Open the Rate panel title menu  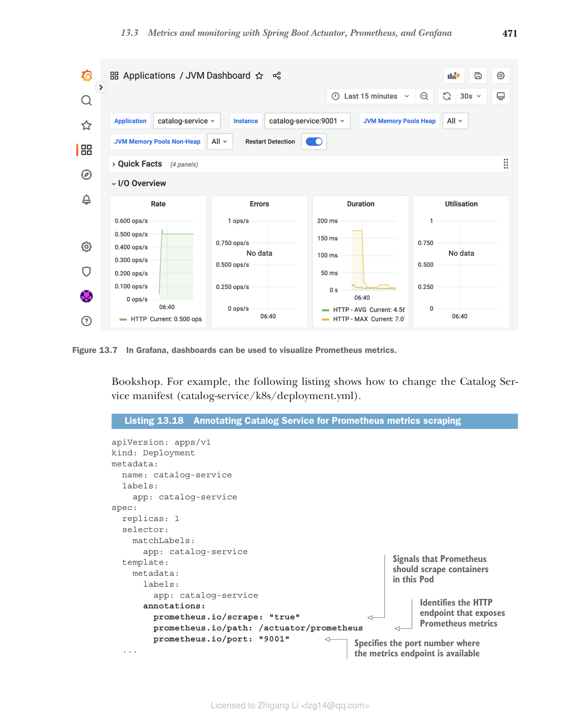[x=158, y=204]
